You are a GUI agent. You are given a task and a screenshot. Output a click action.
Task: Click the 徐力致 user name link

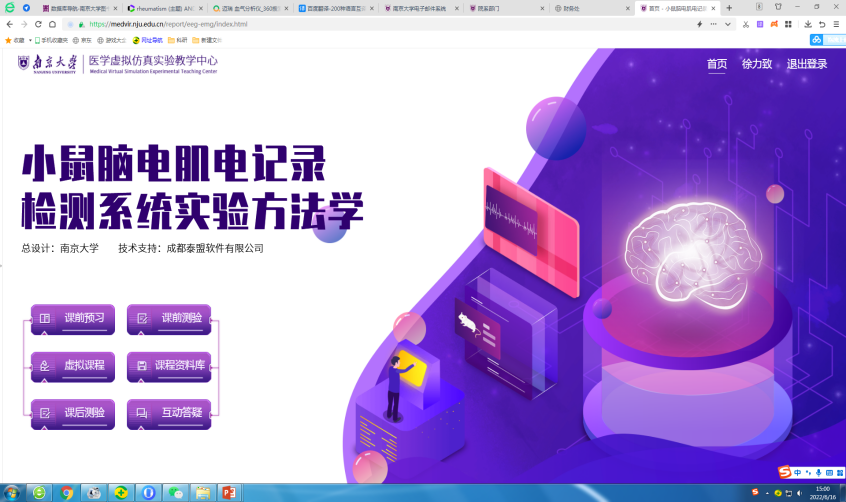(756, 64)
